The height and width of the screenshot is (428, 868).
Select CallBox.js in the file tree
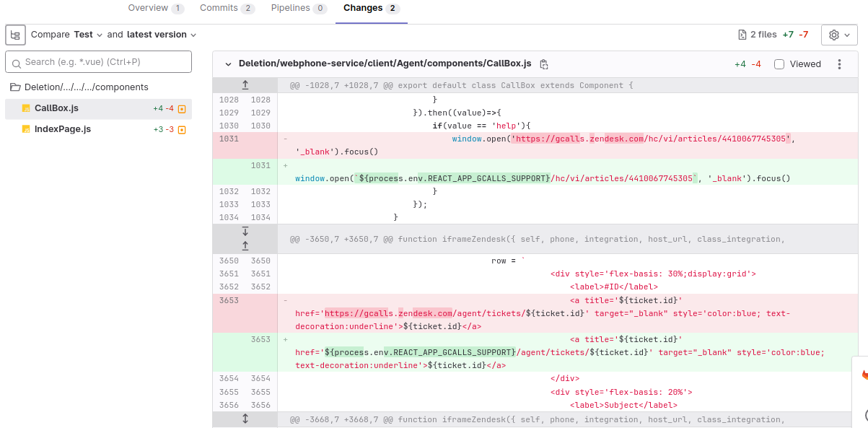coord(56,108)
